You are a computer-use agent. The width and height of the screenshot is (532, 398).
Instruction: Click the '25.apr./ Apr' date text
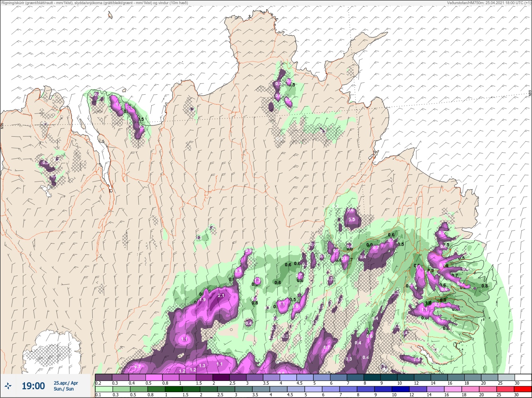(x=66, y=383)
